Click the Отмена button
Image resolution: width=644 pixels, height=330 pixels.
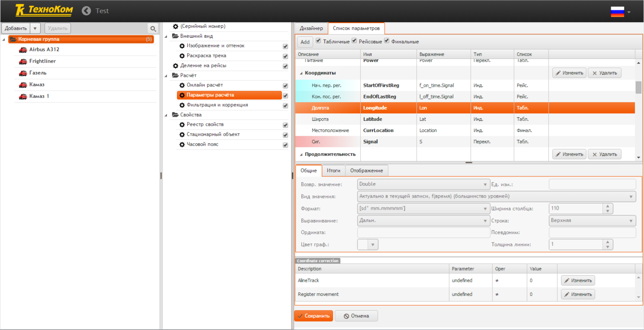click(356, 316)
